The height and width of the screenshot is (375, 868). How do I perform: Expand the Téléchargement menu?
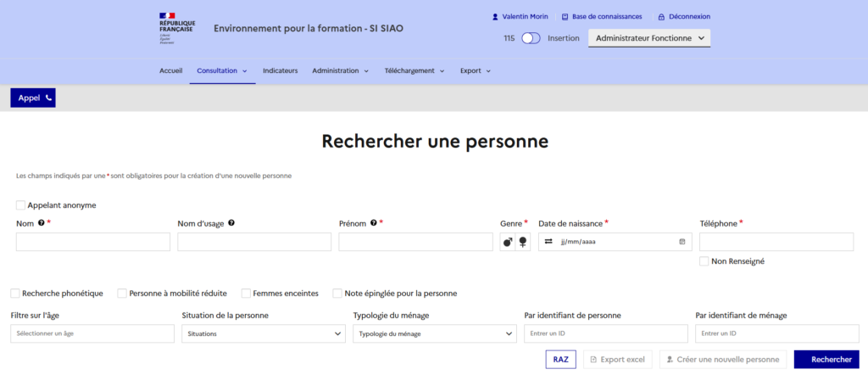(415, 71)
